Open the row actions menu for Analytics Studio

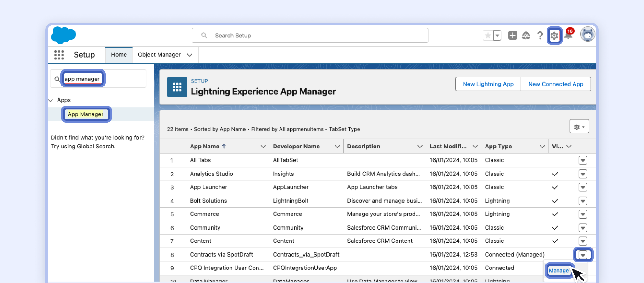tap(583, 174)
